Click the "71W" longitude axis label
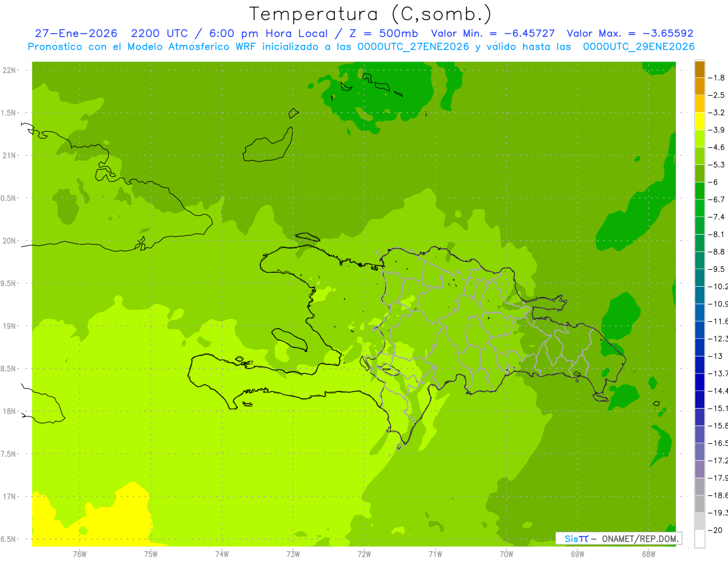This screenshot has width=728, height=562. [x=435, y=554]
